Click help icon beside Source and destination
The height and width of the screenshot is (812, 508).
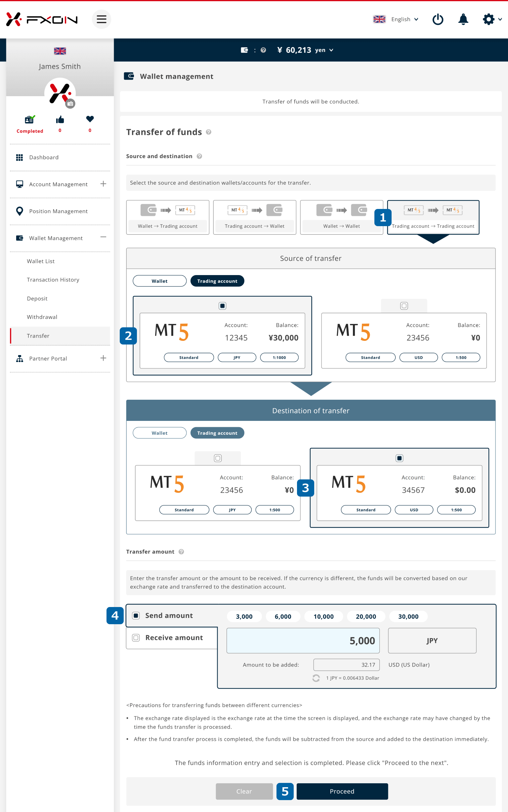pyautogui.click(x=199, y=156)
